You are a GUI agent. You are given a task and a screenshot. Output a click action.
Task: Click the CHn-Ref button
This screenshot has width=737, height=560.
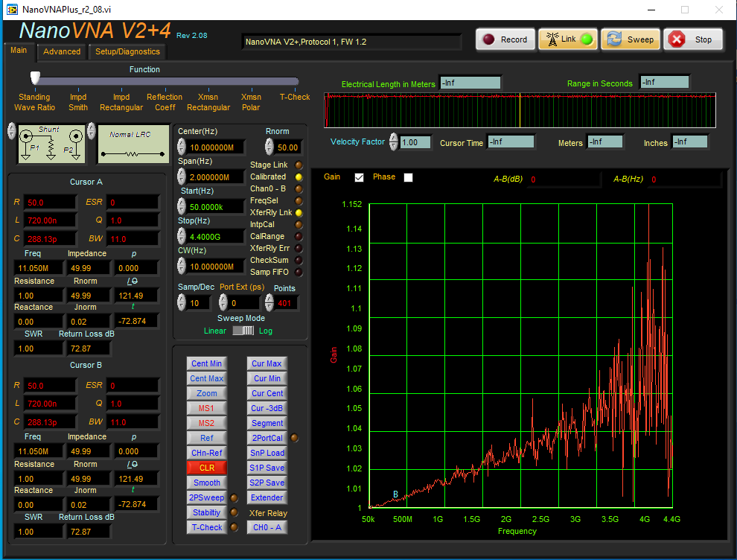[x=206, y=453]
